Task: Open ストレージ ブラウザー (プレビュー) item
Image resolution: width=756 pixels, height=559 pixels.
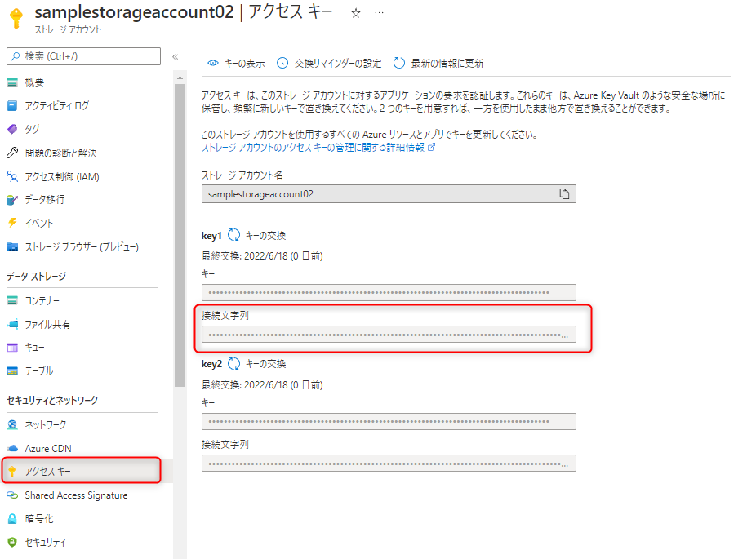Action: point(82,246)
